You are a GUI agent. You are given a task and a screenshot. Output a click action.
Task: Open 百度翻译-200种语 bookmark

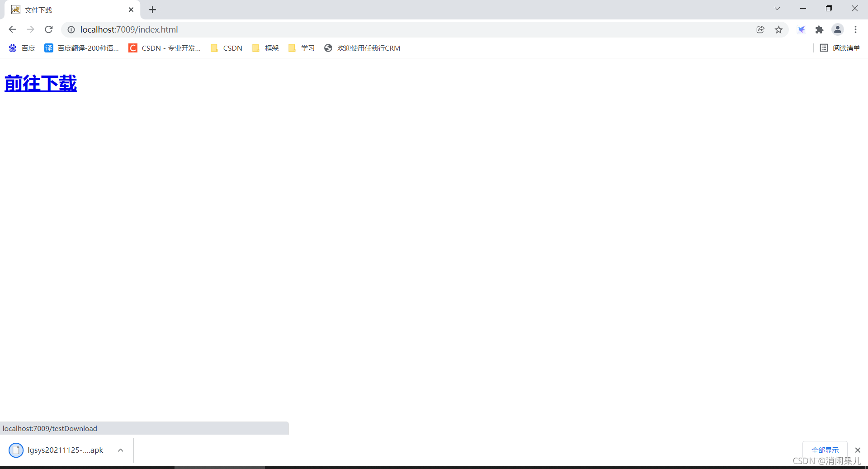click(x=82, y=48)
